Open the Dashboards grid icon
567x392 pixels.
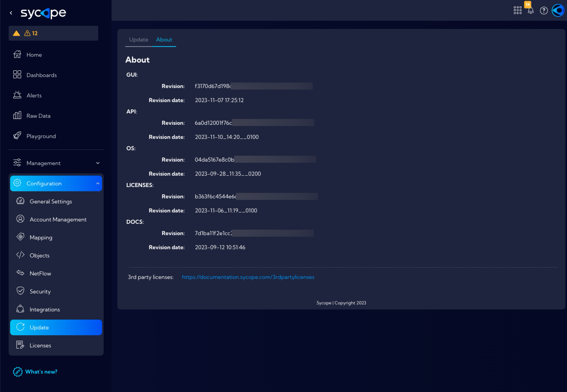17,74
